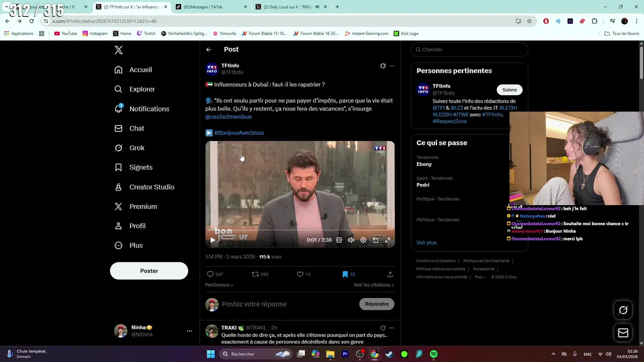Open floating Grok button at bottom right
The height and width of the screenshot is (362, 644).
point(623,310)
